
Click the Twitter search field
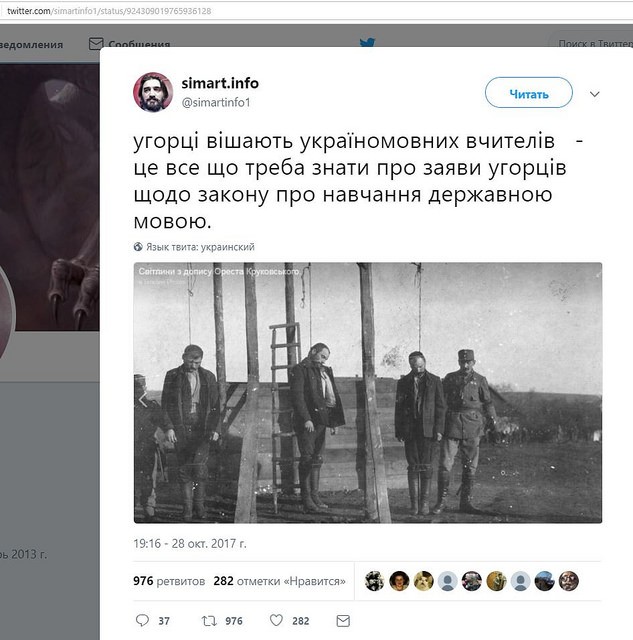(x=592, y=43)
